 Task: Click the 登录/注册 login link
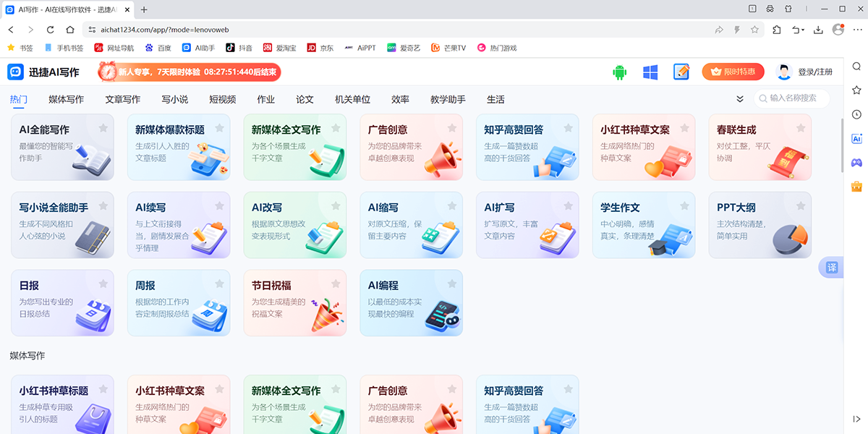pyautogui.click(x=814, y=72)
